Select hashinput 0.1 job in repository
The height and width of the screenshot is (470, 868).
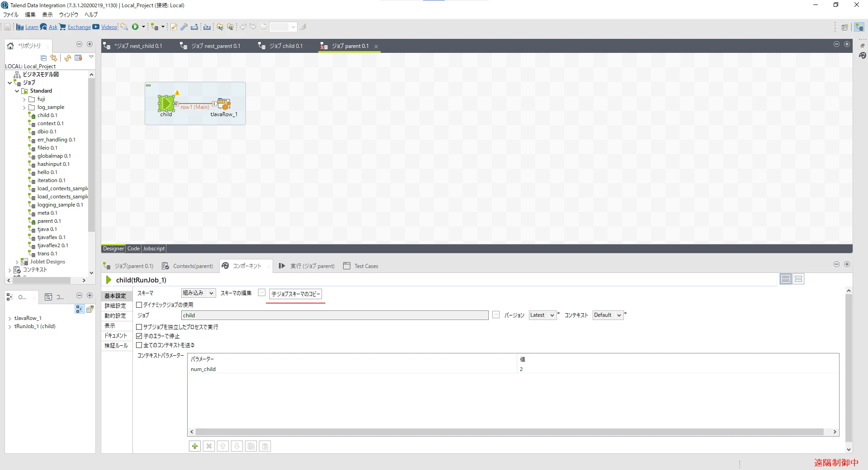pos(53,164)
